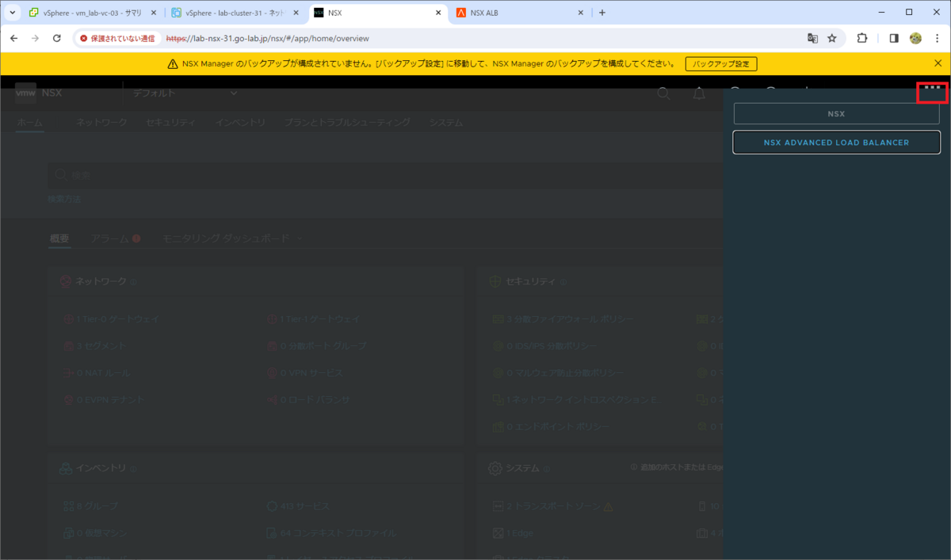951x560 pixels.
Task: Click the browser Forward arrow
Action: (35, 38)
